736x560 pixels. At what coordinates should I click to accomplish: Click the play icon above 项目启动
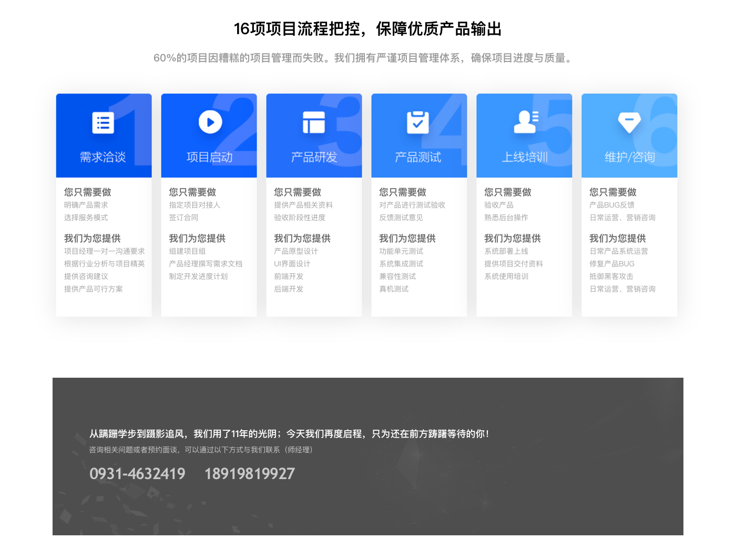tap(210, 122)
